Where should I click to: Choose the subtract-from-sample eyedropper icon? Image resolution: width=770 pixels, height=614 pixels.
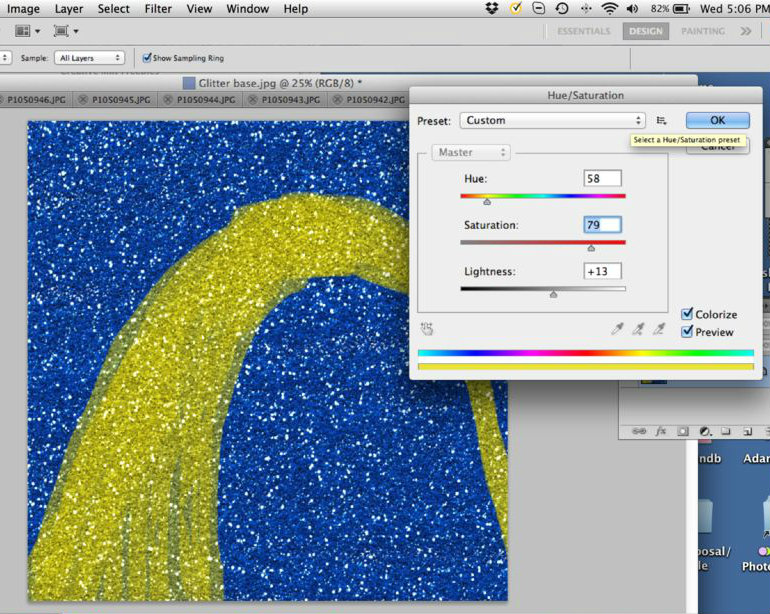click(x=659, y=329)
